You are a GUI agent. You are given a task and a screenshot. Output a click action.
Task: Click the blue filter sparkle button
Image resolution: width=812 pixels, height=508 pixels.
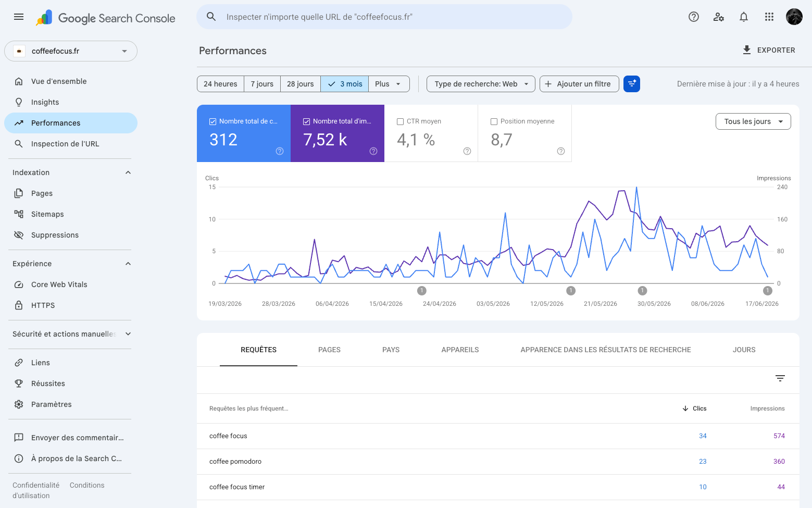pos(631,84)
